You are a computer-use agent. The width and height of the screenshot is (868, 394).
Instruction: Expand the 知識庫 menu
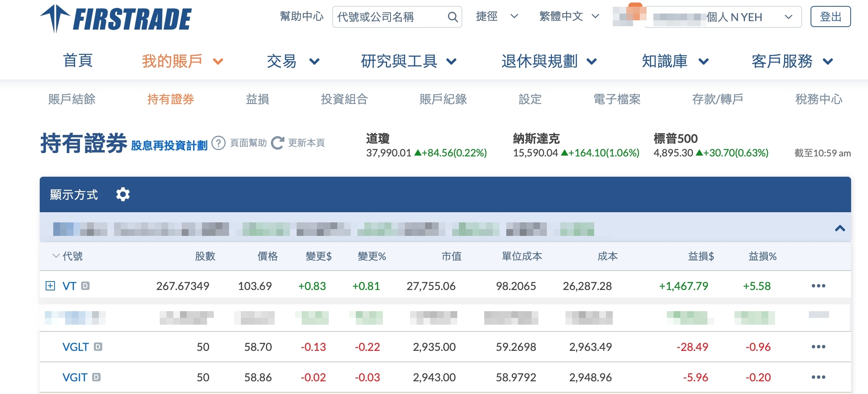click(x=675, y=61)
